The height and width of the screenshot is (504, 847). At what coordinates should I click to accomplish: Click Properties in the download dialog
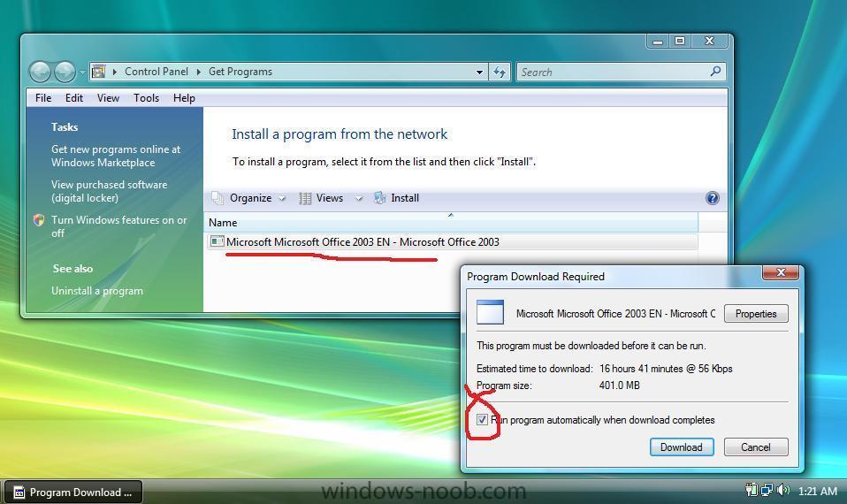[756, 314]
